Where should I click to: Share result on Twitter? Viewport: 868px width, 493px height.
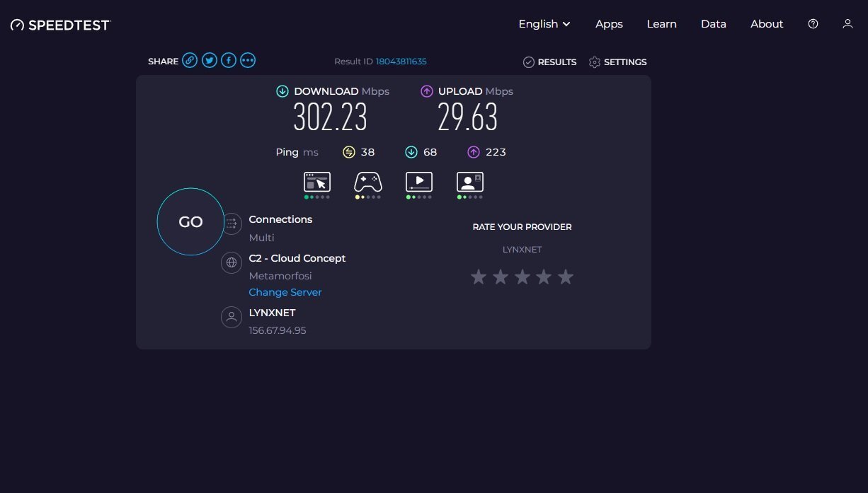209,61
